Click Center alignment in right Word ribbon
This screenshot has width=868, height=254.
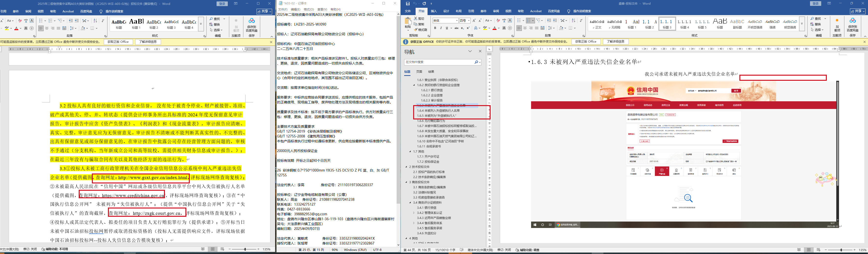pyautogui.click(x=525, y=28)
